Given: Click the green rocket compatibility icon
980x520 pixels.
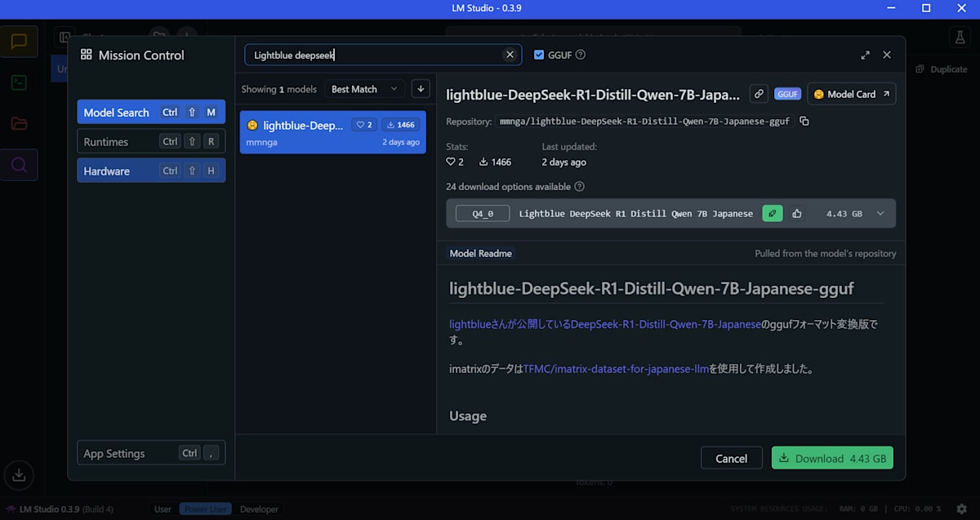Looking at the screenshot, I should (x=773, y=213).
